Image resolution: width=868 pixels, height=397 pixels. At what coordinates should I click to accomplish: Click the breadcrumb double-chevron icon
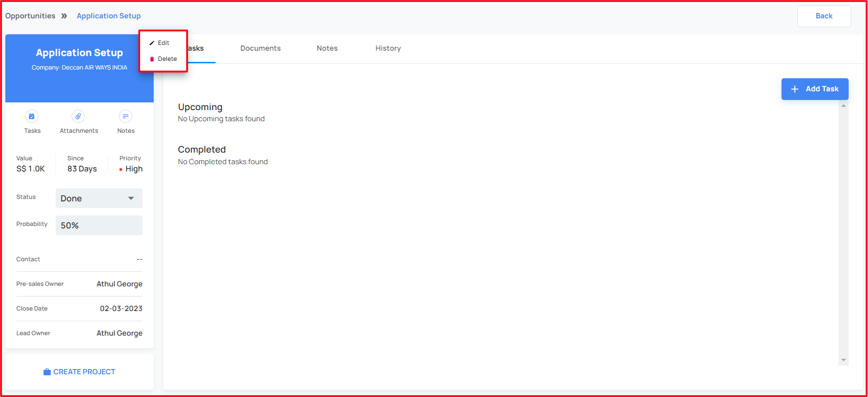[x=64, y=16]
